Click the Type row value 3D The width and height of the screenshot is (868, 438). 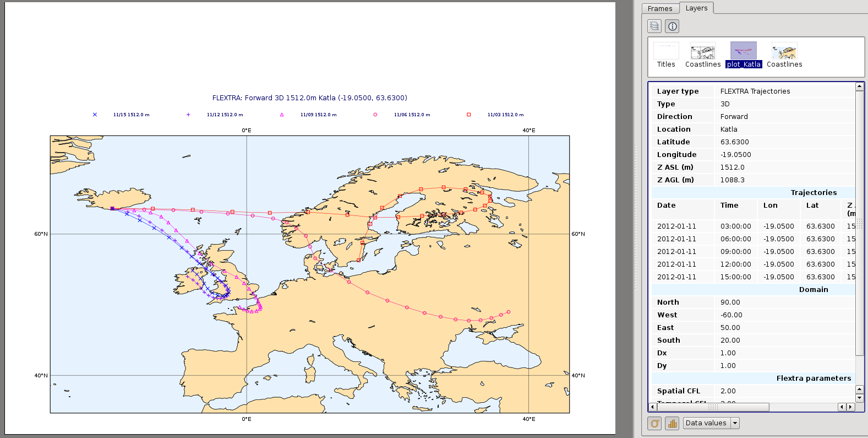725,104
